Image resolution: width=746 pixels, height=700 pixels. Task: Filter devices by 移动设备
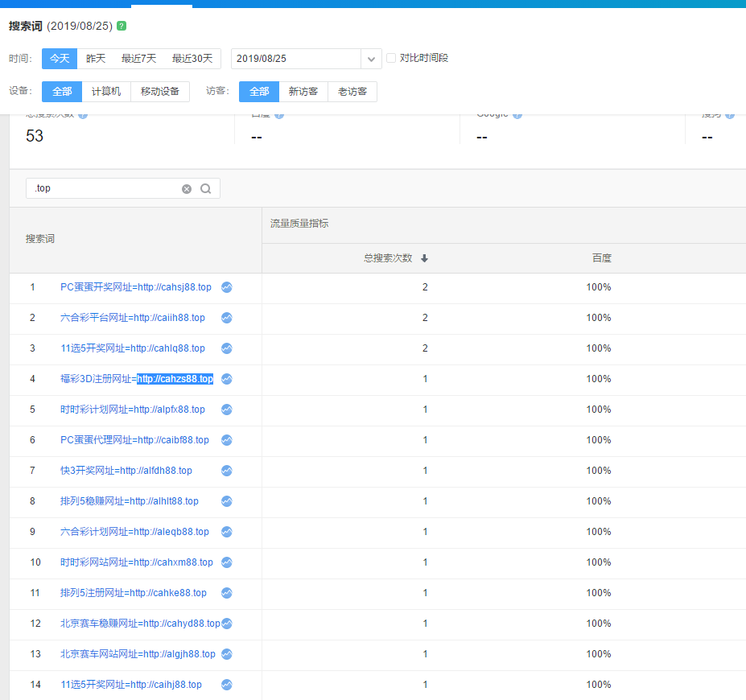click(x=160, y=91)
